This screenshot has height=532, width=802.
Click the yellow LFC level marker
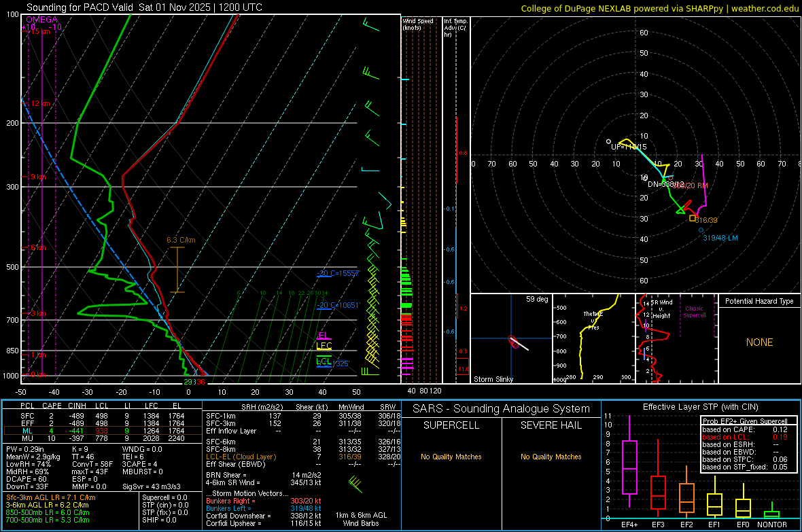(324, 347)
